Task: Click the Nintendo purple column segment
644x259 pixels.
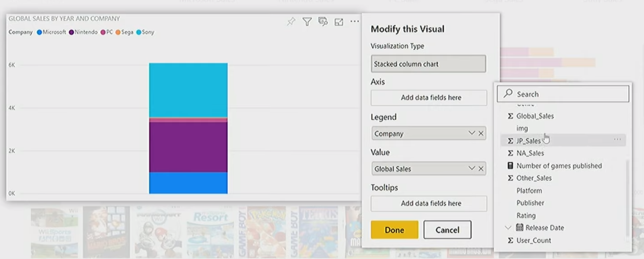Action: (x=188, y=147)
